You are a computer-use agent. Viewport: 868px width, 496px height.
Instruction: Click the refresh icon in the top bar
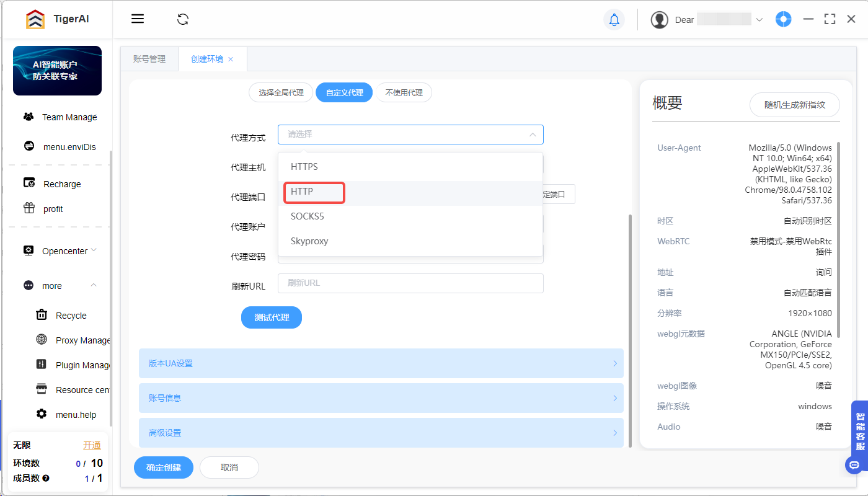coord(183,19)
